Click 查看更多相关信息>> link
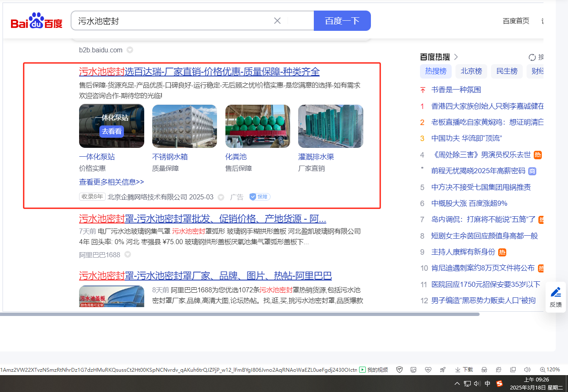Image resolution: width=568 pixels, height=392 pixels. tap(112, 182)
